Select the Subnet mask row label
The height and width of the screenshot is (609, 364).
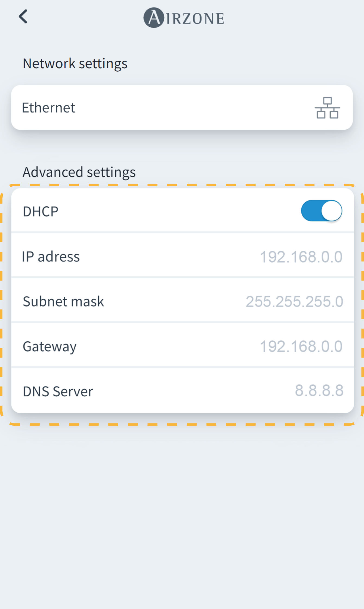[63, 301]
